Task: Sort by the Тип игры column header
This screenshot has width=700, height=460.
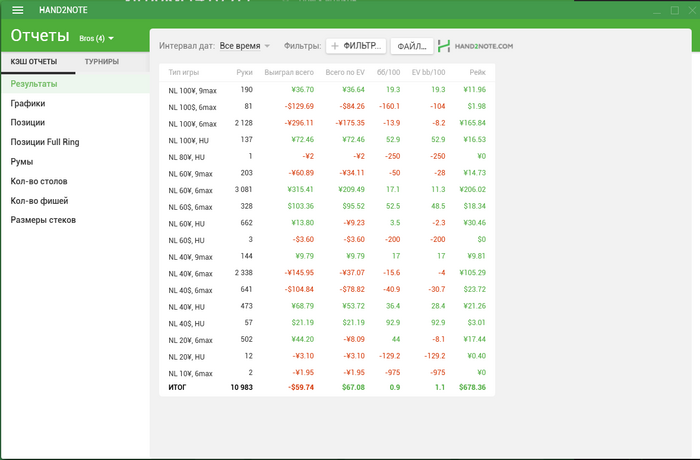Action: [x=183, y=72]
